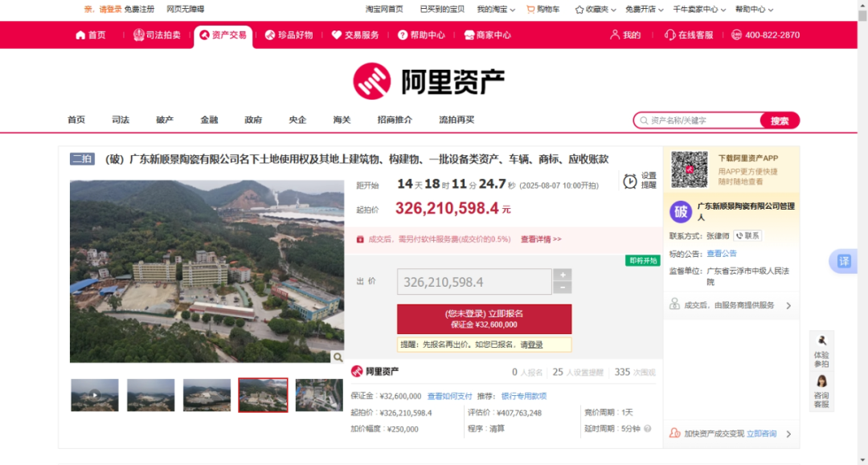Go to 央企 category menu
Image resolution: width=868 pixels, height=465 pixels.
[297, 120]
